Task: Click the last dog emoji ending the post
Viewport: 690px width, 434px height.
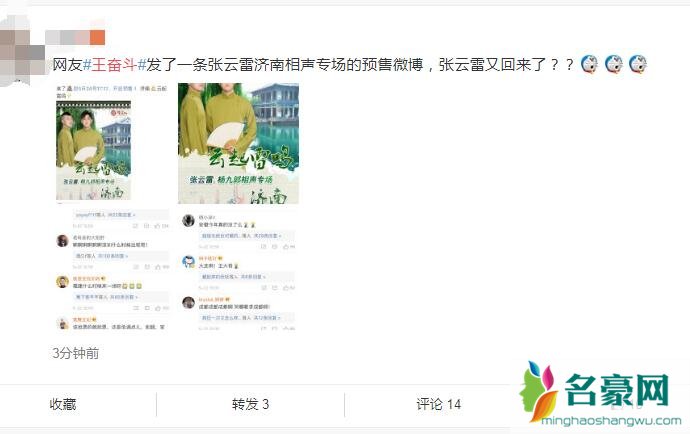Action: click(x=638, y=64)
